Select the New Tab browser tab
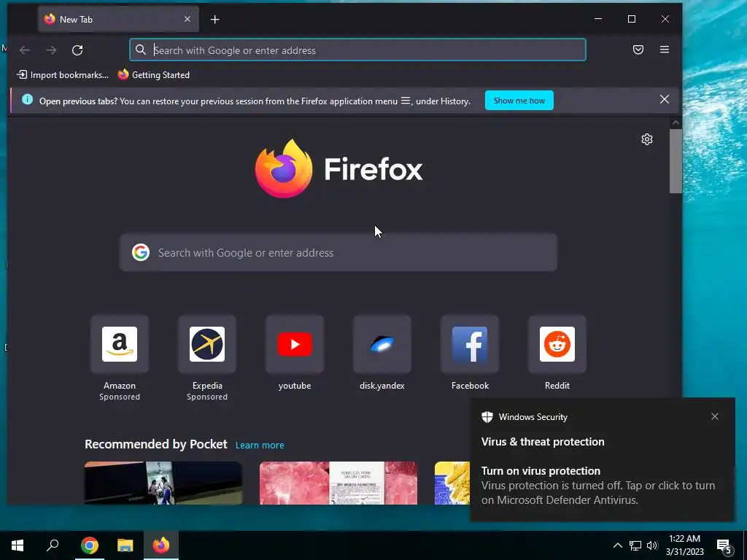 click(118, 19)
